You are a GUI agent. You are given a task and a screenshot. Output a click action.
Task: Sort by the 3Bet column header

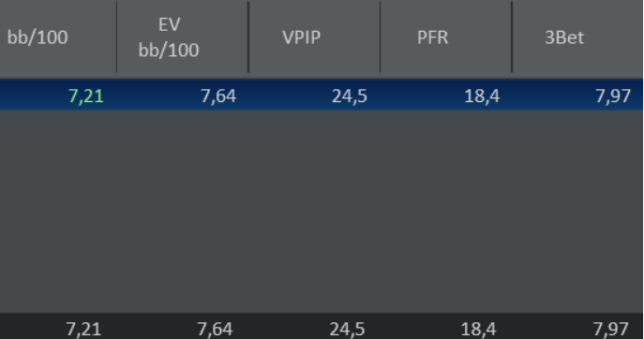(x=564, y=37)
